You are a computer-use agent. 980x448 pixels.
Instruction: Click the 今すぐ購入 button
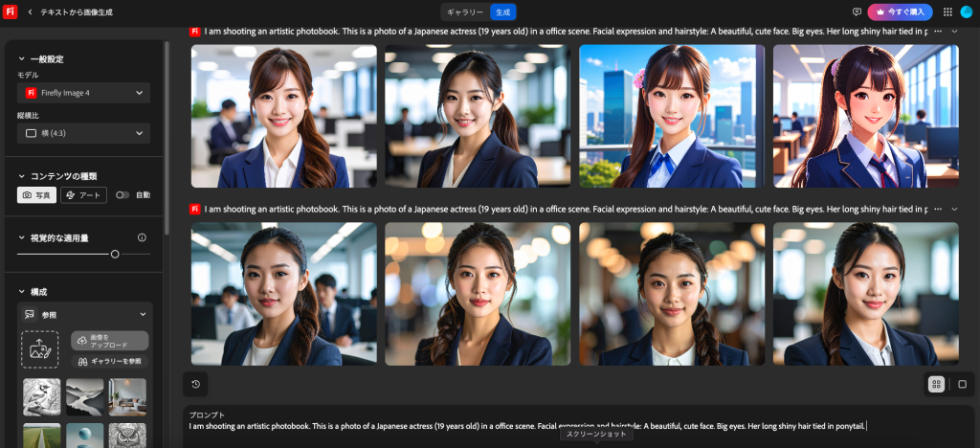[x=900, y=11]
